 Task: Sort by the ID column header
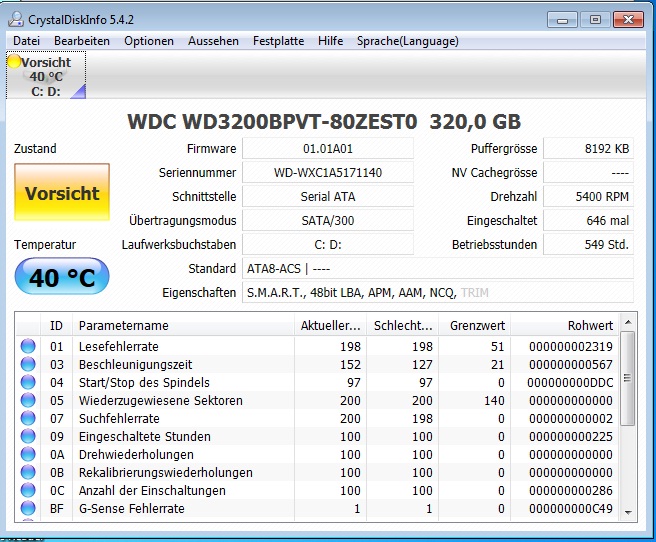(x=56, y=325)
